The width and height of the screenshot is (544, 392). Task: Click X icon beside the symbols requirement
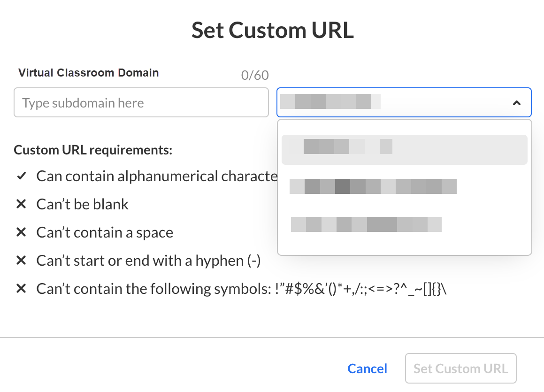(x=21, y=289)
